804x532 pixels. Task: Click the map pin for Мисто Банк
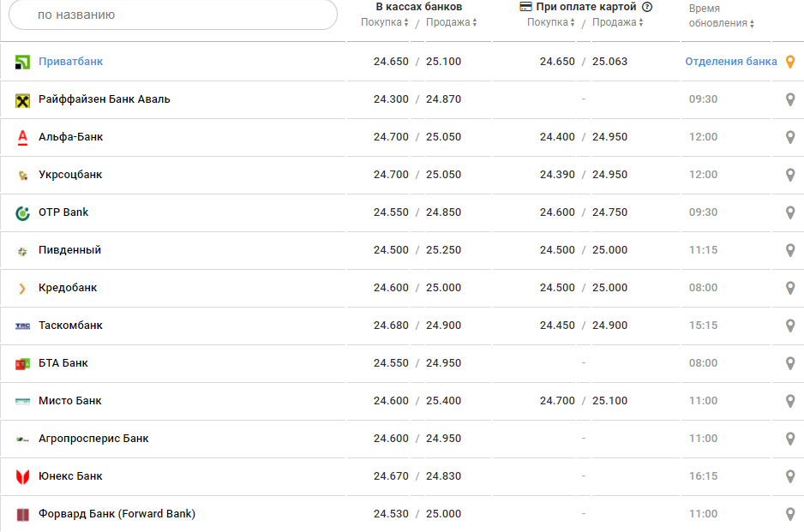(x=790, y=401)
